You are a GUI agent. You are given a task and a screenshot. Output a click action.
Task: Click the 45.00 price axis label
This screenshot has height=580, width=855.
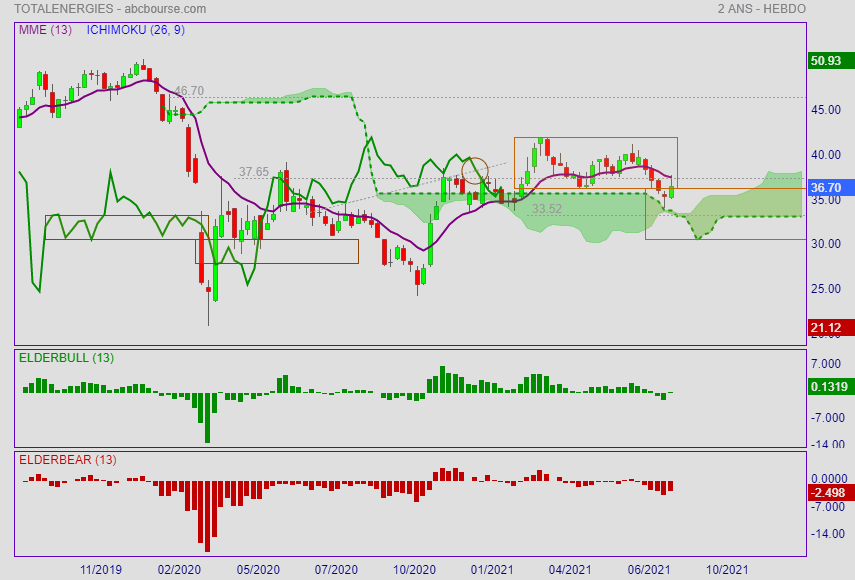pyautogui.click(x=826, y=110)
